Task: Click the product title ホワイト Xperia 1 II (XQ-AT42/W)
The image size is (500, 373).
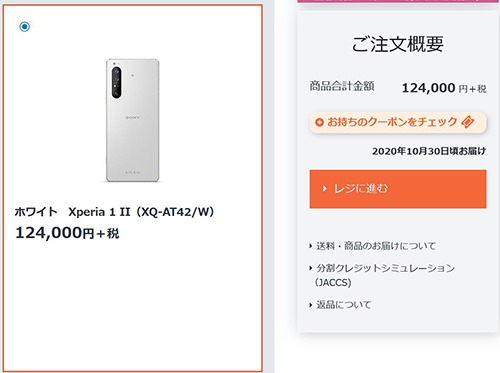Action: [114, 212]
